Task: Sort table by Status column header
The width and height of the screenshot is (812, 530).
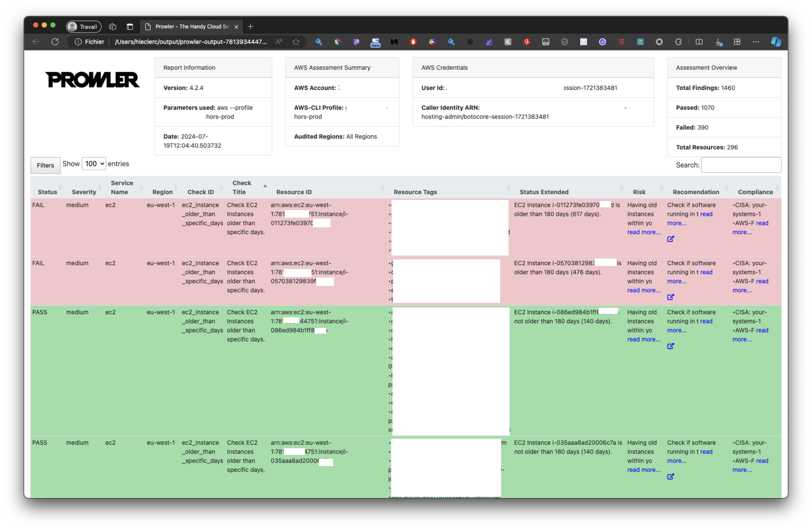Action: [x=48, y=192]
